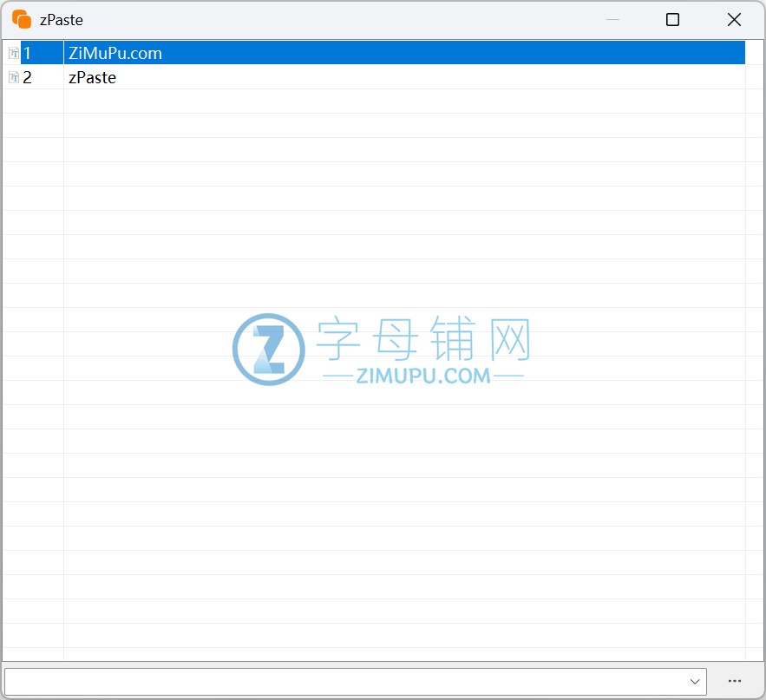Focus the bottom search input field
Image resolution: width=766 pixels, height=700 pixels.
pyautogui.click(x=355, y=682)
